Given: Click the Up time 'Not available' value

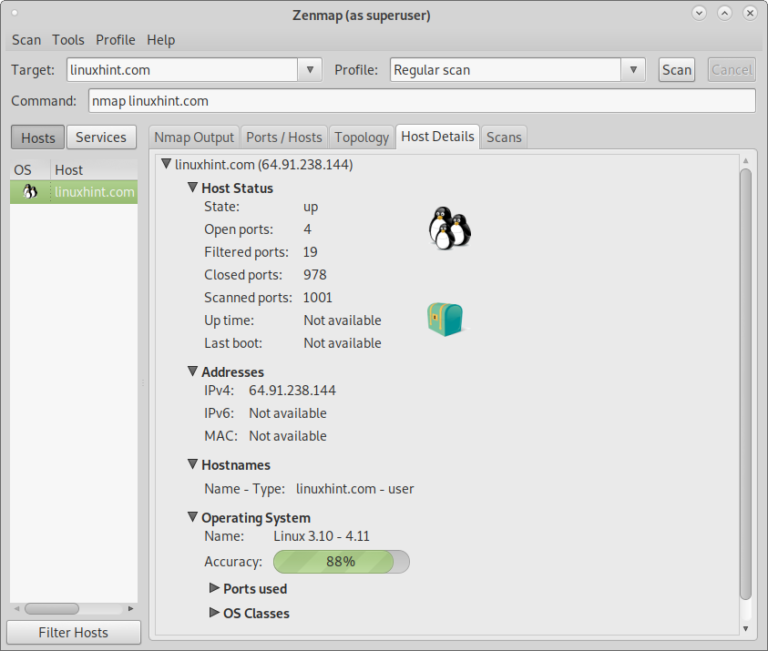Looking at the screenshot, I should tap(342, 320).
